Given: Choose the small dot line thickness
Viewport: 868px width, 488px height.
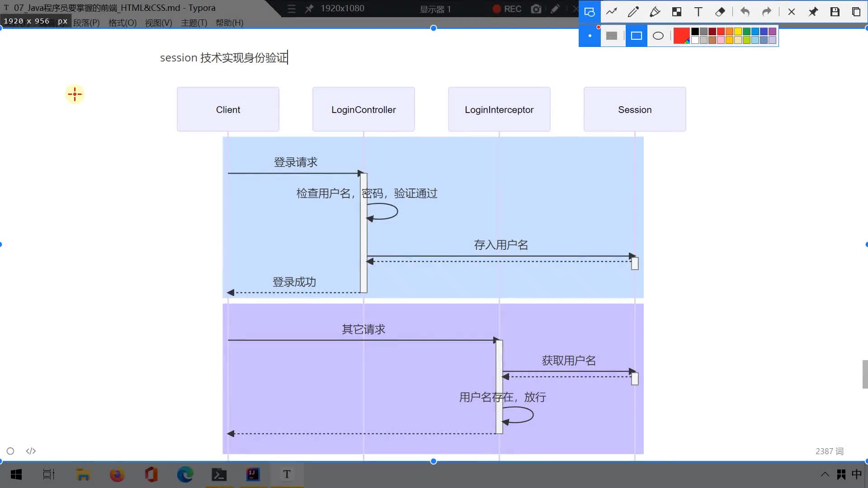Looking at the screenshot, I should tap(590, 36).
